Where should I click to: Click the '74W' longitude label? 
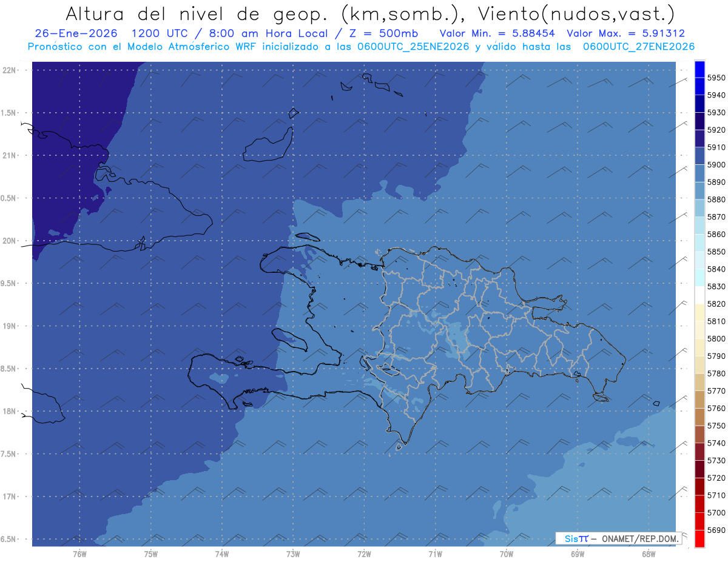[x=221, y=554]
